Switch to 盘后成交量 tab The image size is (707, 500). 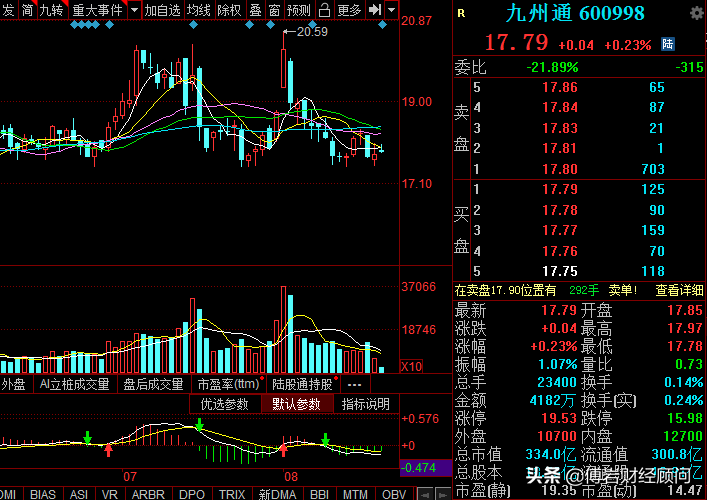(153, 385)
